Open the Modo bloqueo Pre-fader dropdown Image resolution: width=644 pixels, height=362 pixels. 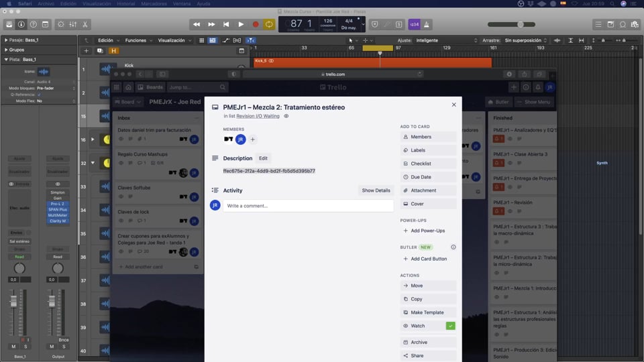tap(56, 88)
